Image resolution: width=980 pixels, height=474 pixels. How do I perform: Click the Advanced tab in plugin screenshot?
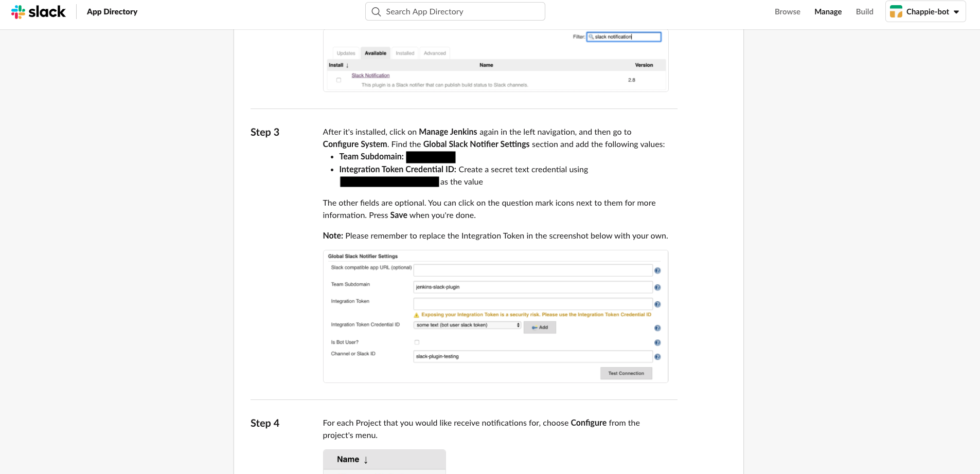point(435,53)
